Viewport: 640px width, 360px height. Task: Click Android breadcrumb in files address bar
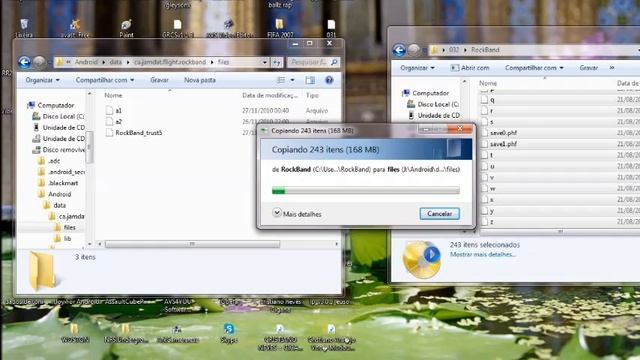[86, 62]
